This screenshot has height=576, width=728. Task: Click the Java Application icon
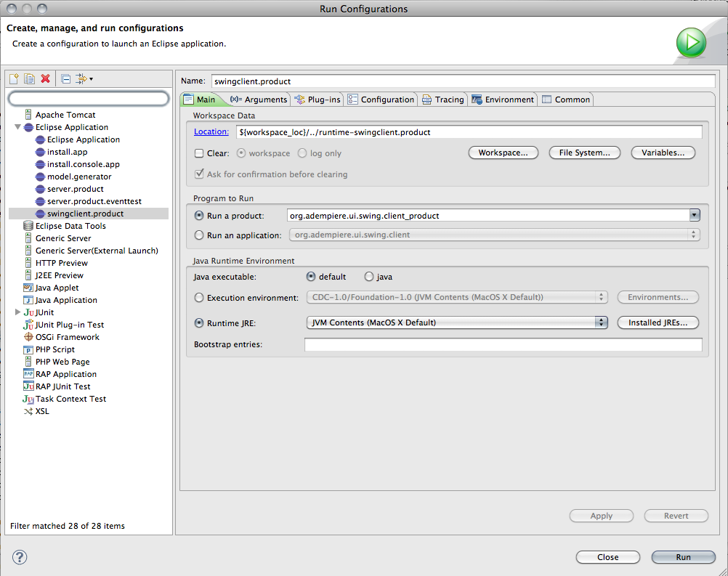pyautogui.click(x=28, y=300)
